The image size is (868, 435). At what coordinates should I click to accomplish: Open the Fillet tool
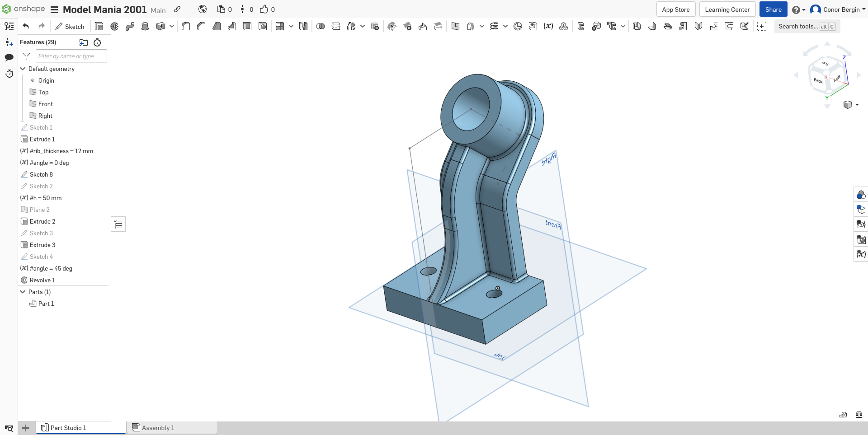(186, 26)
